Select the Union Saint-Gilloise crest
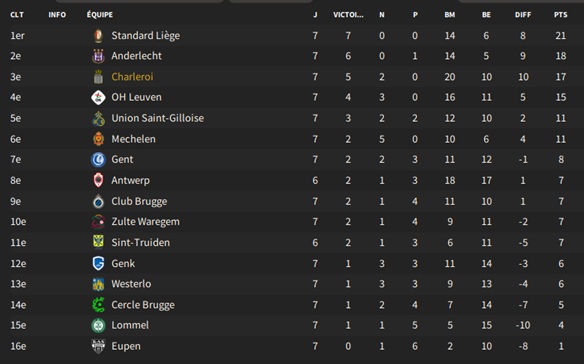 pyautogui.click(x=98, y=118)
